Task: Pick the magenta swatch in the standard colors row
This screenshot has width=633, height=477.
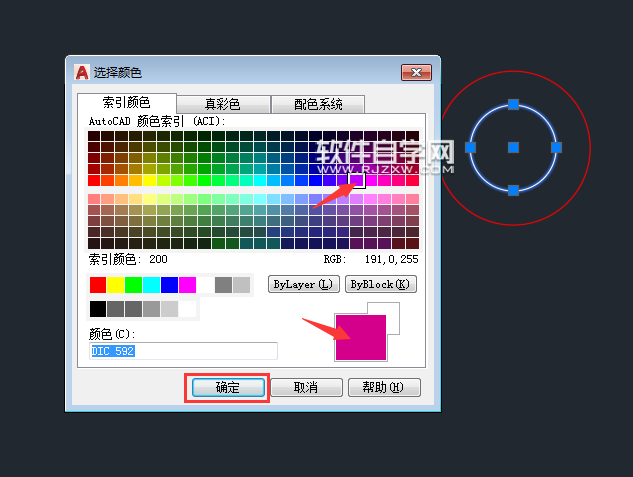Action: click(x=187, y=285)
